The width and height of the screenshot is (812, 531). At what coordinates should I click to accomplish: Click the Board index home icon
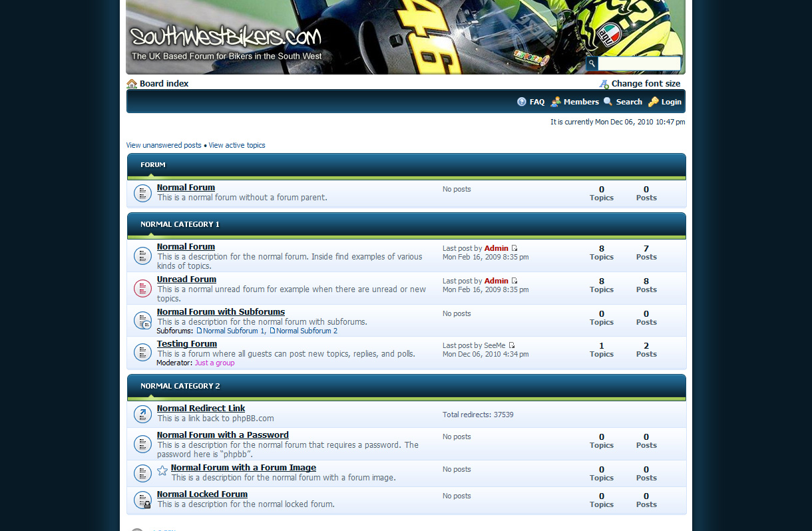[132, 84]
